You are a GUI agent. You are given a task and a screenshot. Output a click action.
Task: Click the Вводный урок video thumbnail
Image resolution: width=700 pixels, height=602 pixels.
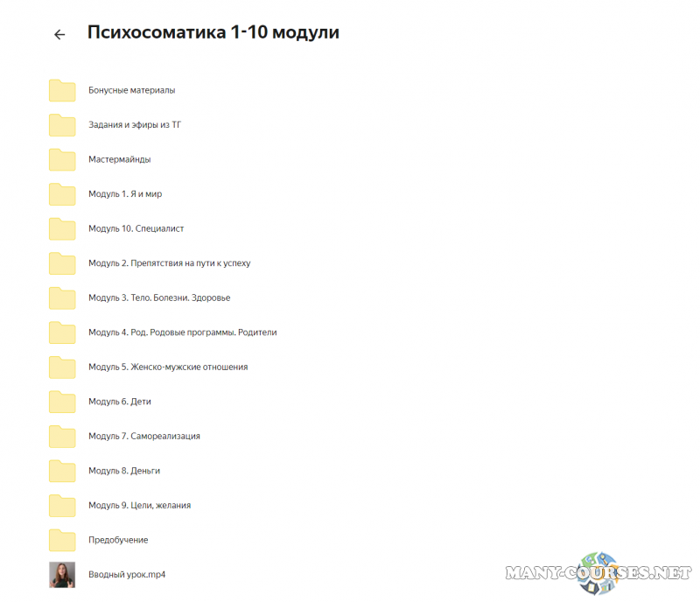61,575
